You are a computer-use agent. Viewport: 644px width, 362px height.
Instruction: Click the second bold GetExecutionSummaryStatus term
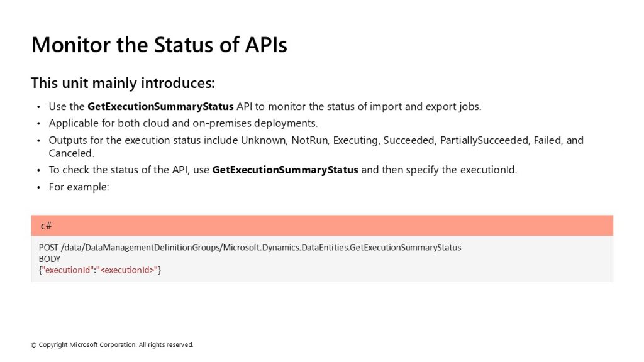point(285,170)
